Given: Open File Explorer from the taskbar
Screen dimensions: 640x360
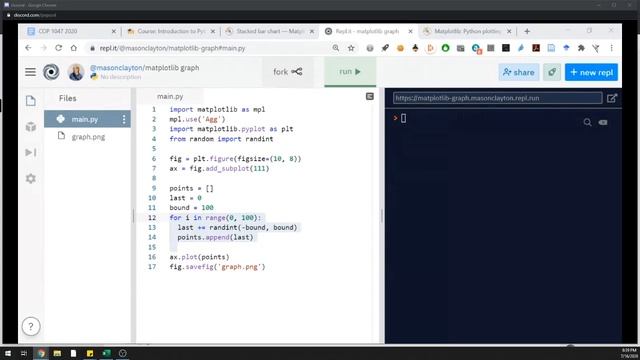Looking at the screenshot, I should pos(57,353).
